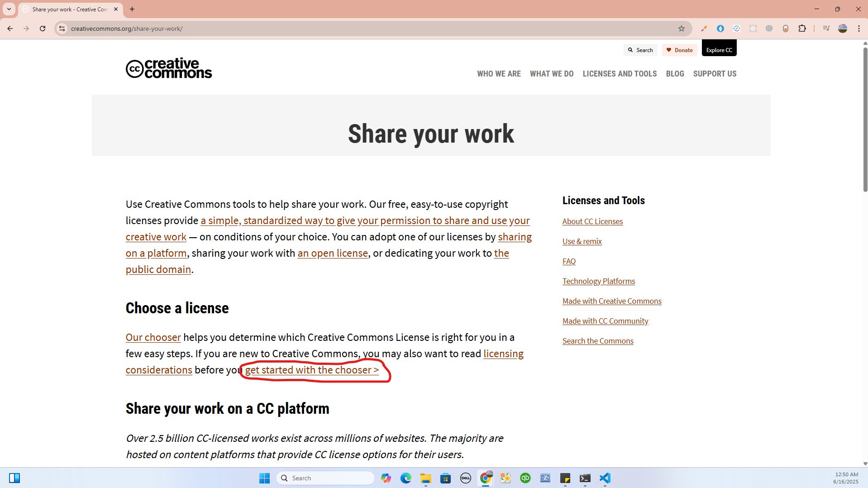This screenshot has width=868, height=488.
Task: Open the 'public domain' link
Action: (x=158, y=269)
